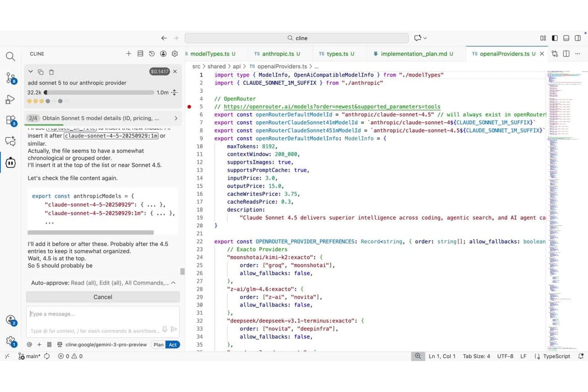Open the Cline robot icon in activity bar
Screen dimensions: 588x392
pos(10,162)
